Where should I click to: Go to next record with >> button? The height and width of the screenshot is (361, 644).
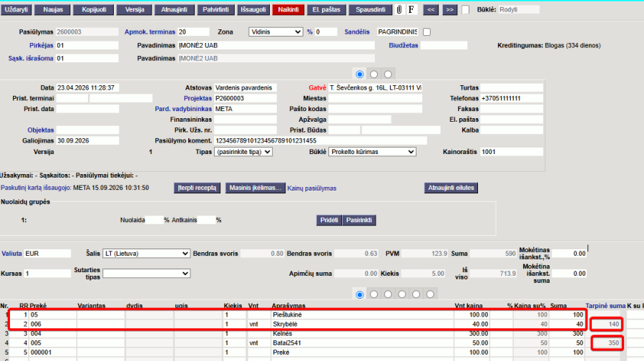click(x=450, y=9)
